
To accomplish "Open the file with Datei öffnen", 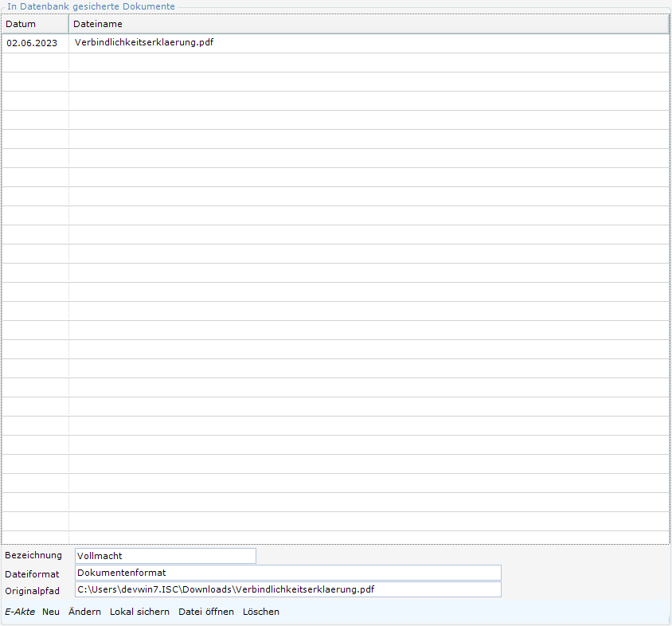I will coord(206,612).
